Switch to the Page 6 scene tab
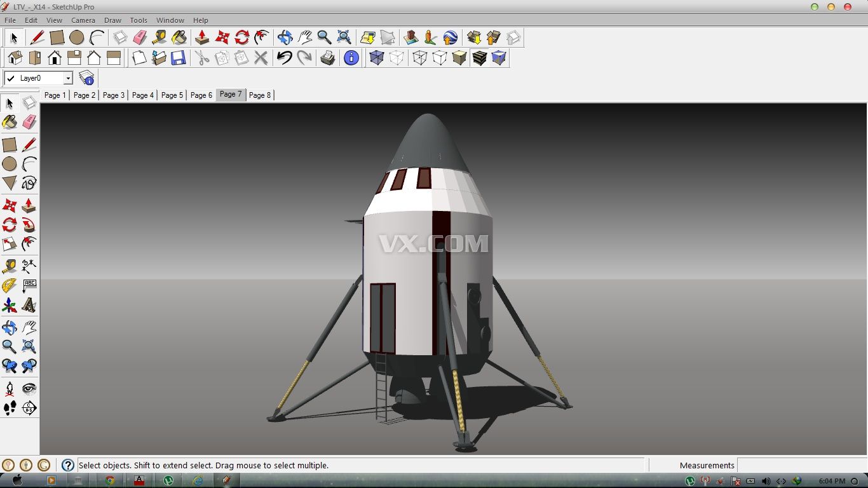This screenshot has width=868, height=488. pos(201,95)
